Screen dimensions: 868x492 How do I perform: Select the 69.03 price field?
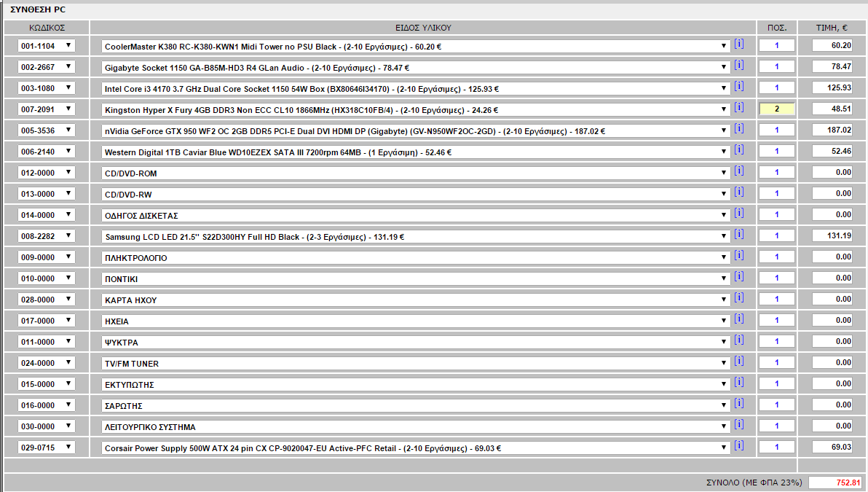click(832, 447)
